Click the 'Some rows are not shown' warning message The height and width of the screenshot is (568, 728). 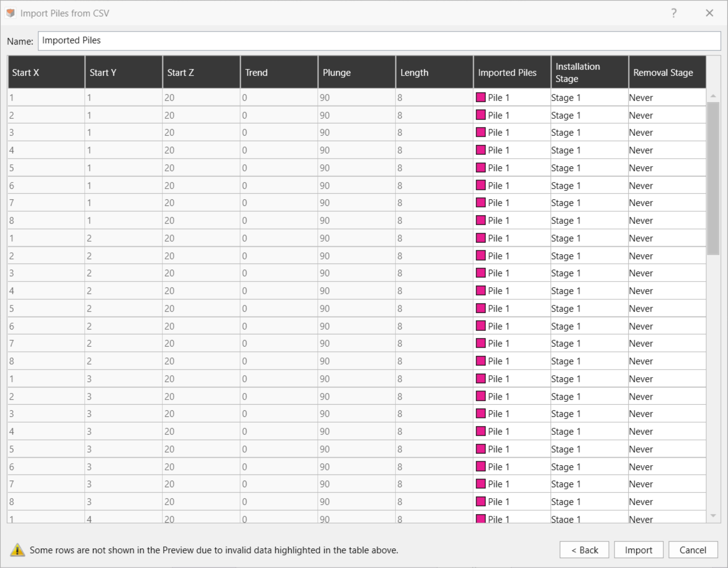coord(214,550)
